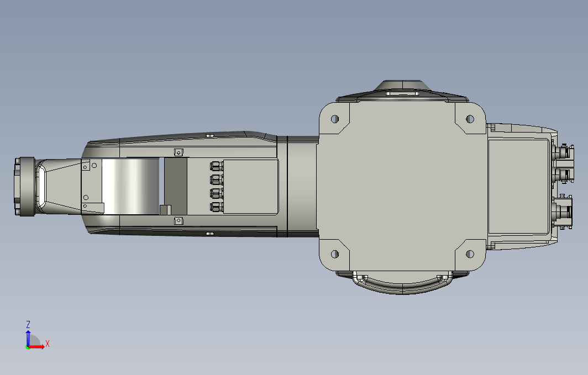Select the large square base plate face
The height and width of the screenshot is (375, 588).
[x=402, y=187]
